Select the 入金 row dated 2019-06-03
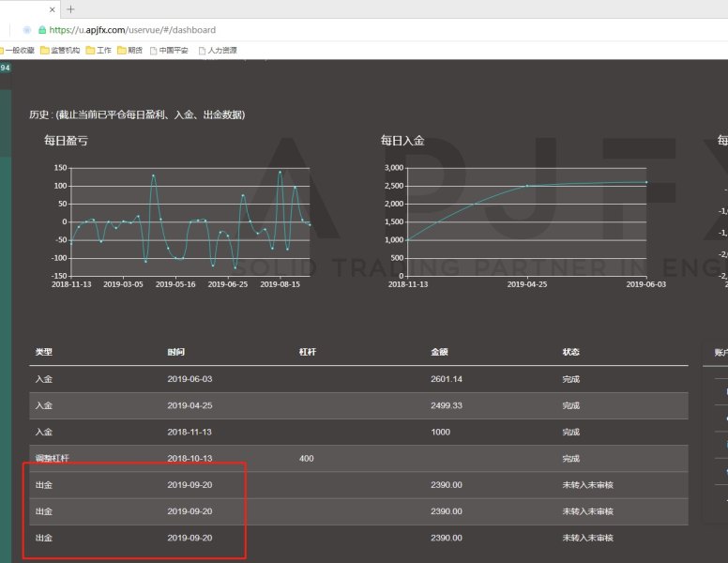Screen dimensions: 728x563 click(x=358, y=379)
